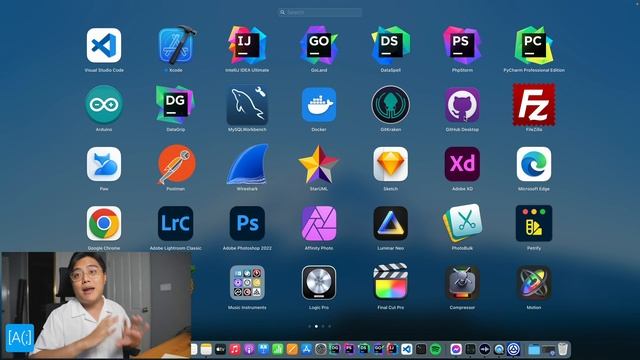Launch GoLand from the Launchpad grid
Screen dimensions: 640x360
[319, 45]
